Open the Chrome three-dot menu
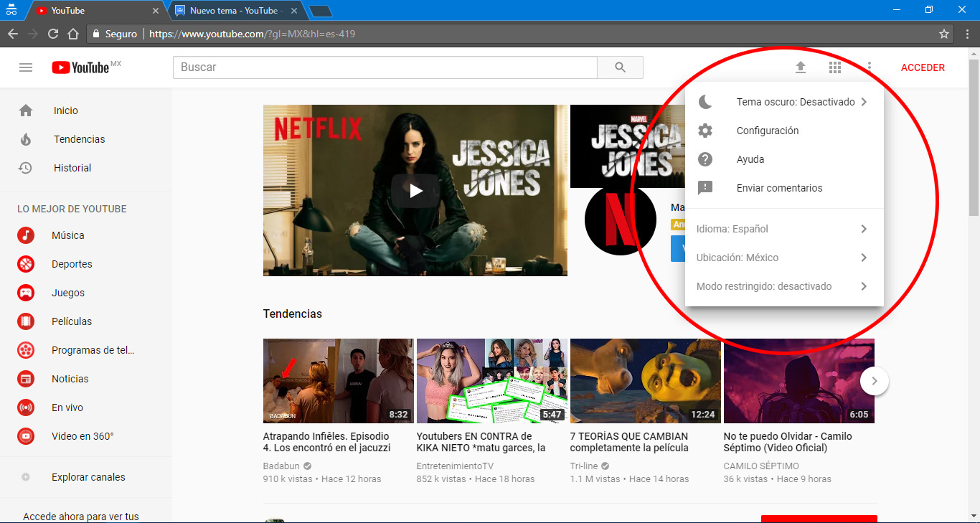980x523 pixels. [x=967, y=34]
